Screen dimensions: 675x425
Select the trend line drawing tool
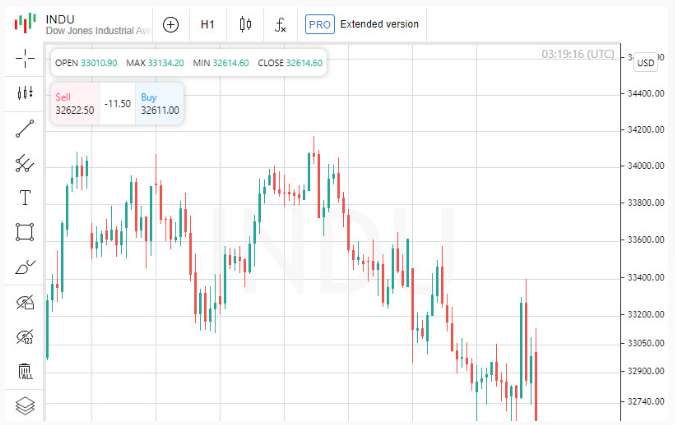(25, 129)
